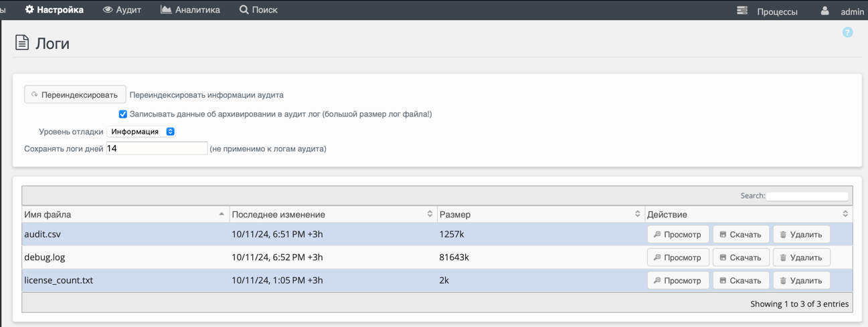
Task: Open the Audit menu
Action: pos(122,10)
